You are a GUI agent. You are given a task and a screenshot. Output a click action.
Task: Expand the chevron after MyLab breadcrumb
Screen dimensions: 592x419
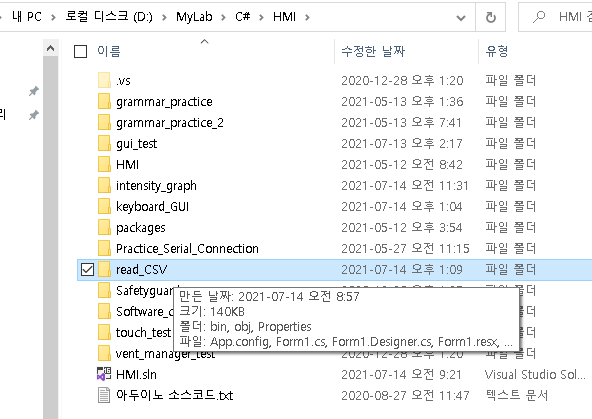224,17
